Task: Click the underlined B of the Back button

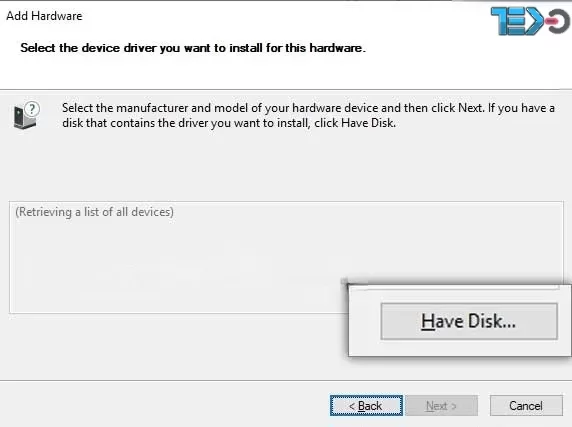Action: [362, 406]
